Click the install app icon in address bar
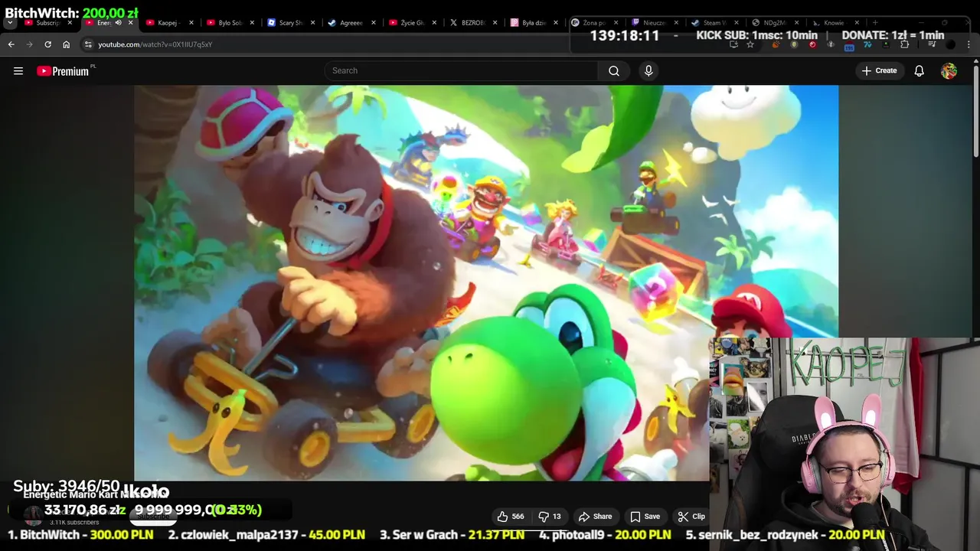Image resolution: width=980 pixels, height=551 pixels. pos(733,44)
